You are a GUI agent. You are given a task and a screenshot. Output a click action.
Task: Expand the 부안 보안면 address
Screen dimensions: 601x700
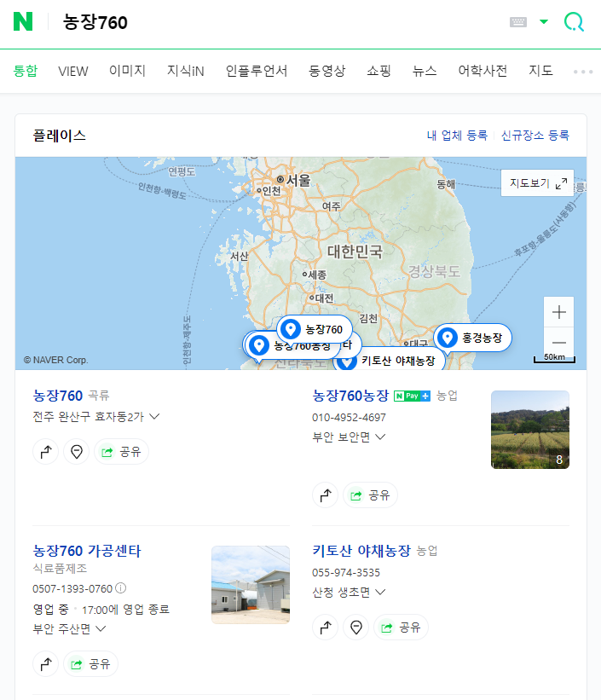349,437
